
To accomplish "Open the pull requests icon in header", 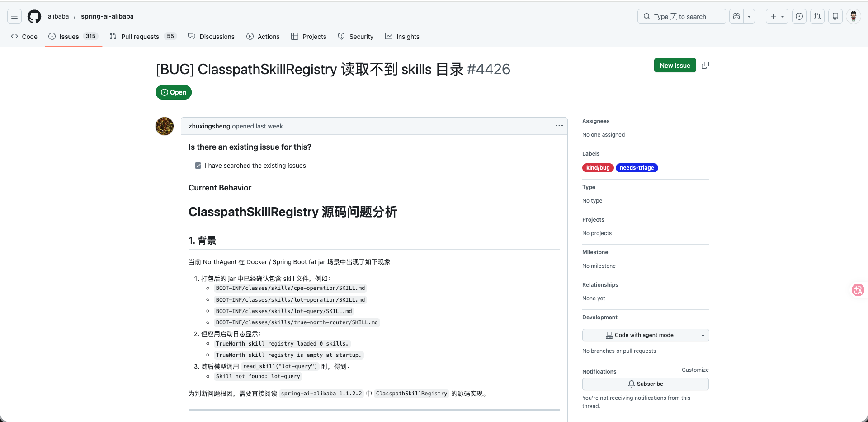I will [x=817, y=17].
